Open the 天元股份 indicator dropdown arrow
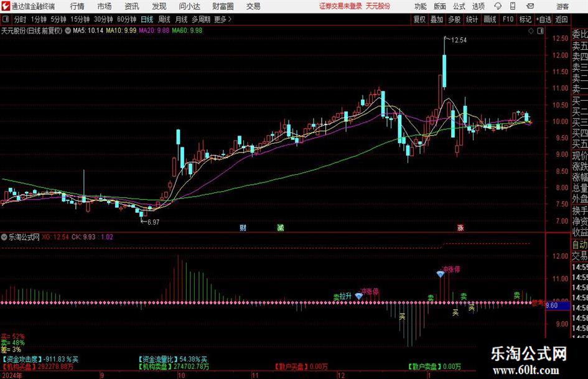The image size is (588, 379). [x=68, y=30]
